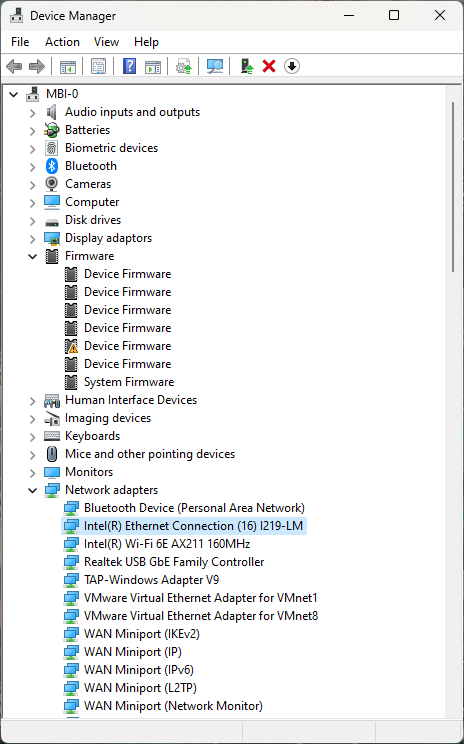Image resolution: width=464 pixels, height=744 pixels.
Task: Click the vertical scrollbar thumb
Action: 453,186
